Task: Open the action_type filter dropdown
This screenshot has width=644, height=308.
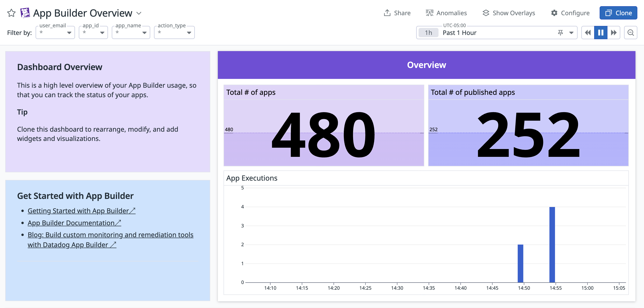Action: pos(174,33)
